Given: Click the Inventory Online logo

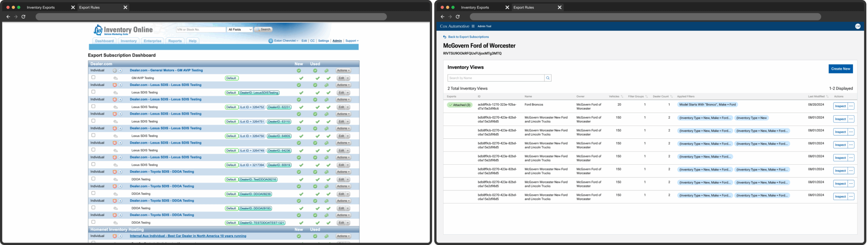Looking at the screenshot, I should pos(123,30).
